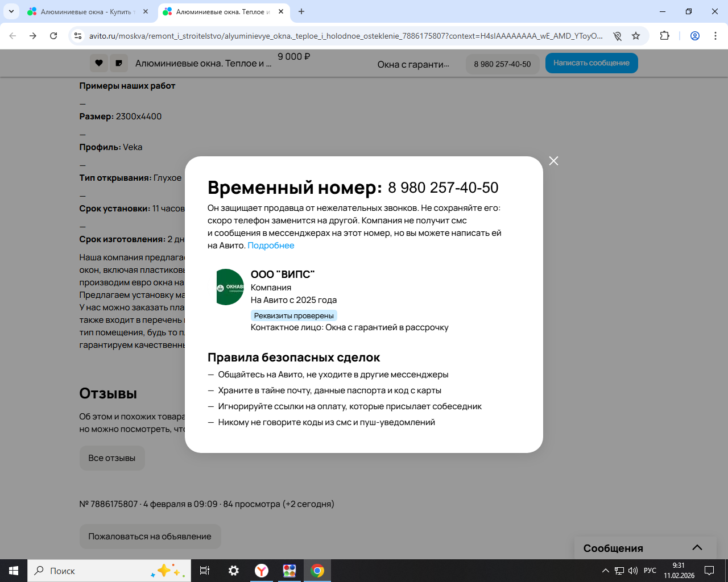Open the ООО "ВИПС" company name
The height and width of the screenshot is (582, 728).
tap(283, 275)
